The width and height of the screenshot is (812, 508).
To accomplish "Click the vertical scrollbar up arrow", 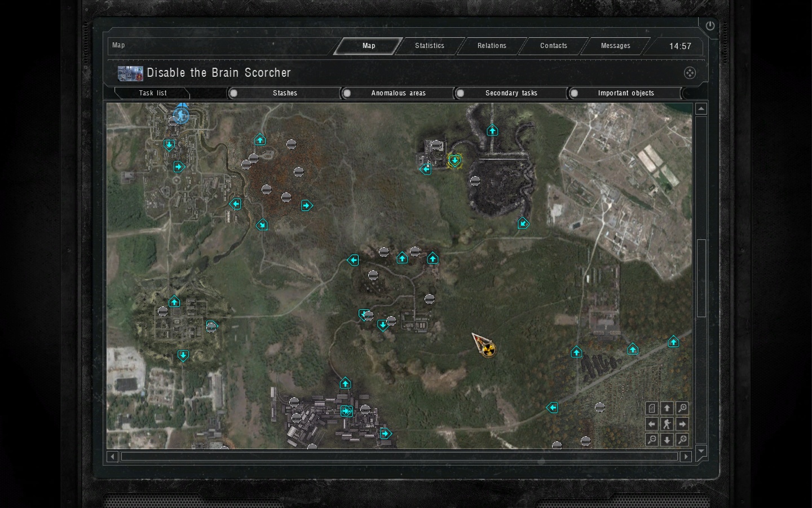I will [x=701, y=108].
